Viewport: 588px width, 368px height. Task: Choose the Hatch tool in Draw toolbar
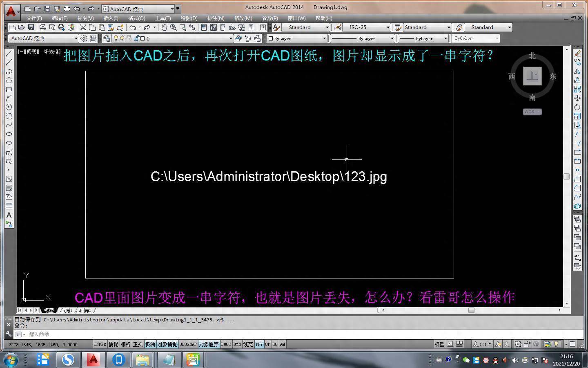click(x=9, y=179)
